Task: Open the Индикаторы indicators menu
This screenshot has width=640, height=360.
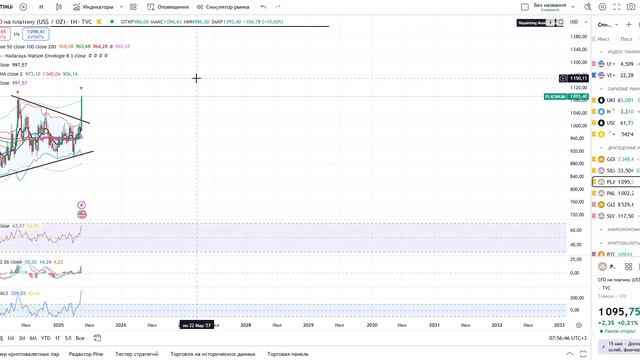Action: click(93, 7)
